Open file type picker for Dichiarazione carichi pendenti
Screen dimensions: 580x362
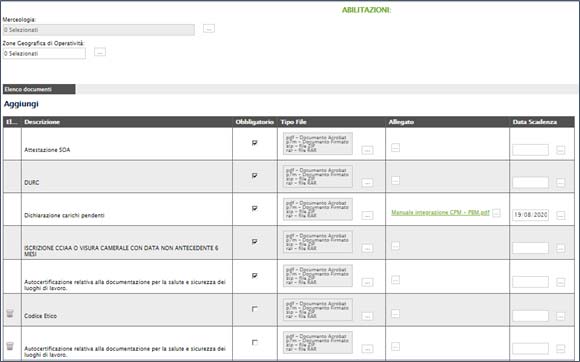[367, 215]
